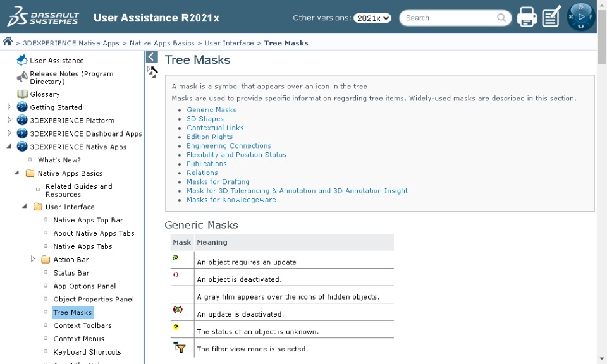The width and height of the screenshot is (607, 364).
Task: Click the filter view mode mask icon
Action: [179, 347]
